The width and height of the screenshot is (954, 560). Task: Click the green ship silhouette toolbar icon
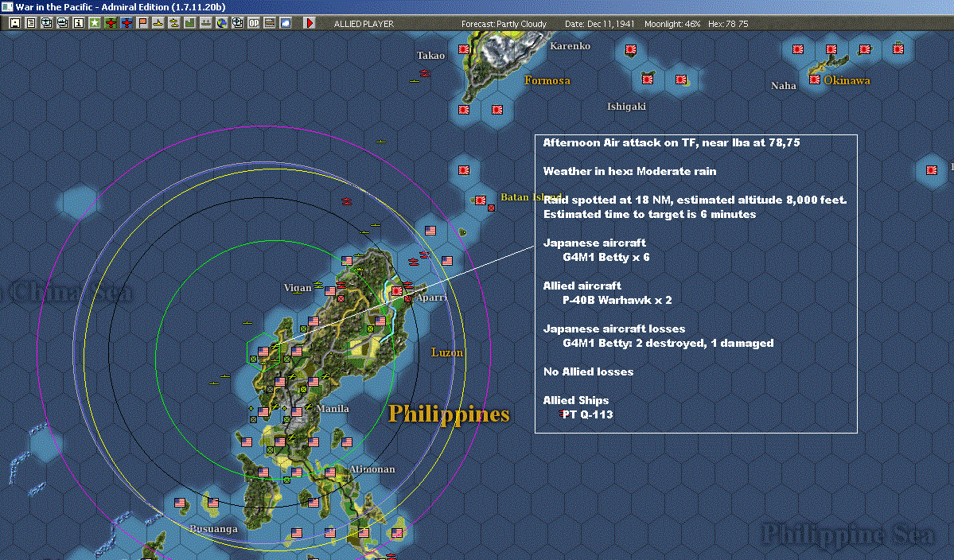pyautogui.click(x=205, y=23)
